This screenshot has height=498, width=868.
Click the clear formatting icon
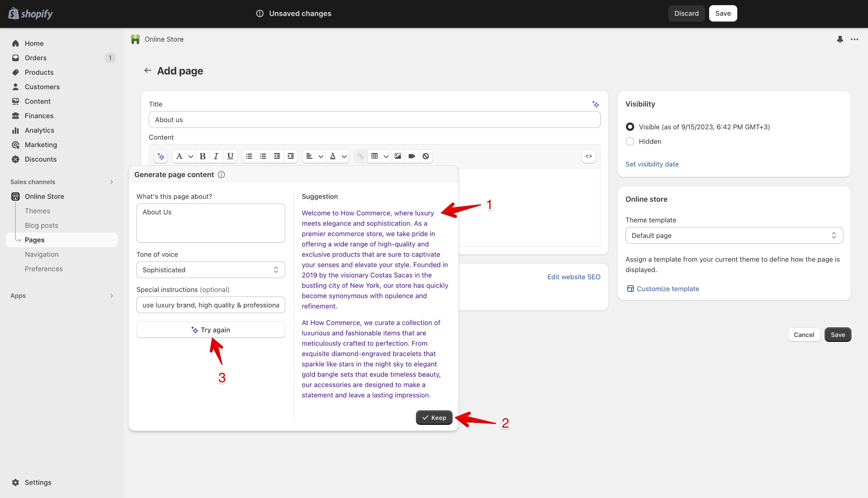click(426, 156)
